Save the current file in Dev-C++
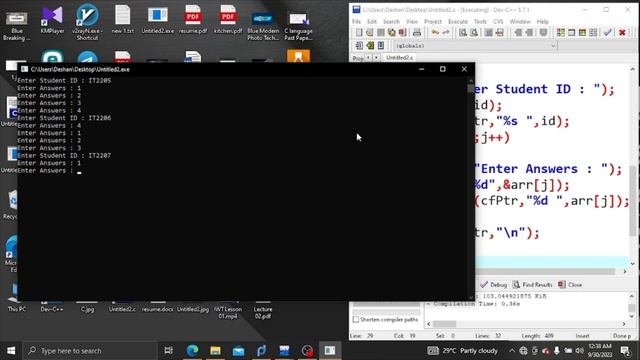640x360 pixels. (381, 33)
